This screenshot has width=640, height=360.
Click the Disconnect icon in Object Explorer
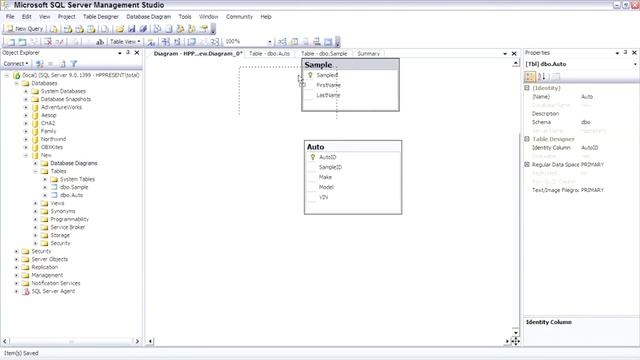click(40, 64)
